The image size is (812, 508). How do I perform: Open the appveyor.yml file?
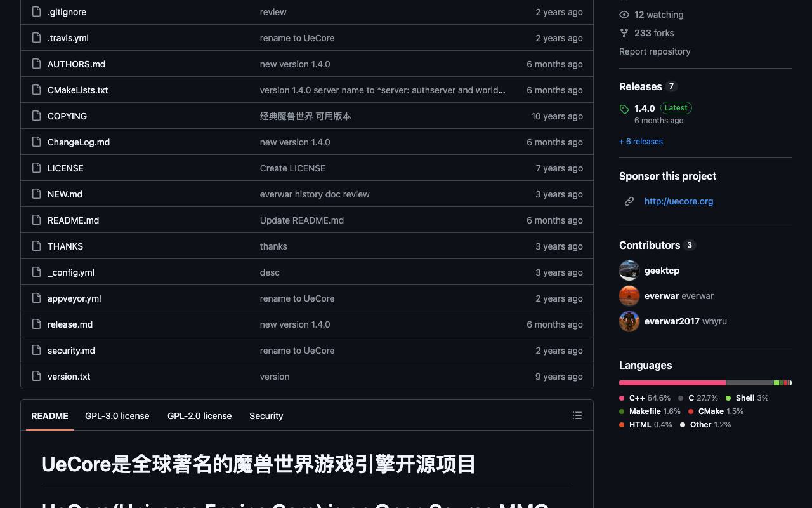click(74, 298)
